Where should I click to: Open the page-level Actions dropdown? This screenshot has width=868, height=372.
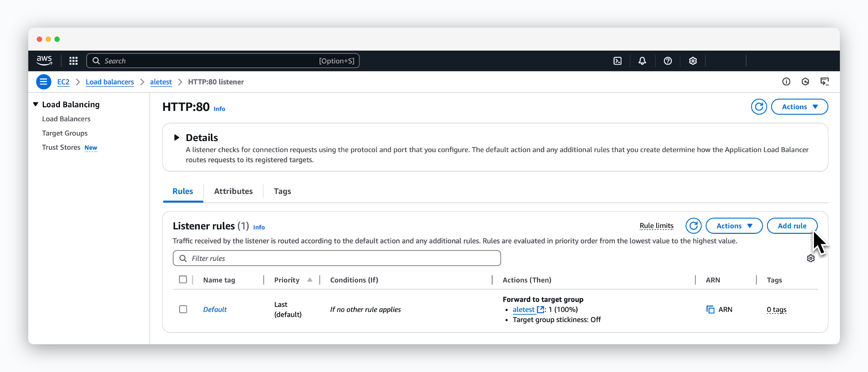(799, 107)
